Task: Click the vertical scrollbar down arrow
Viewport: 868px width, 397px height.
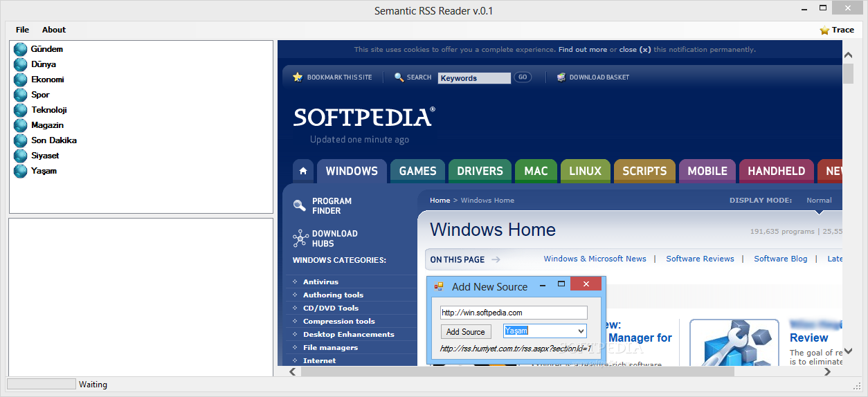Action: [848, 350]
